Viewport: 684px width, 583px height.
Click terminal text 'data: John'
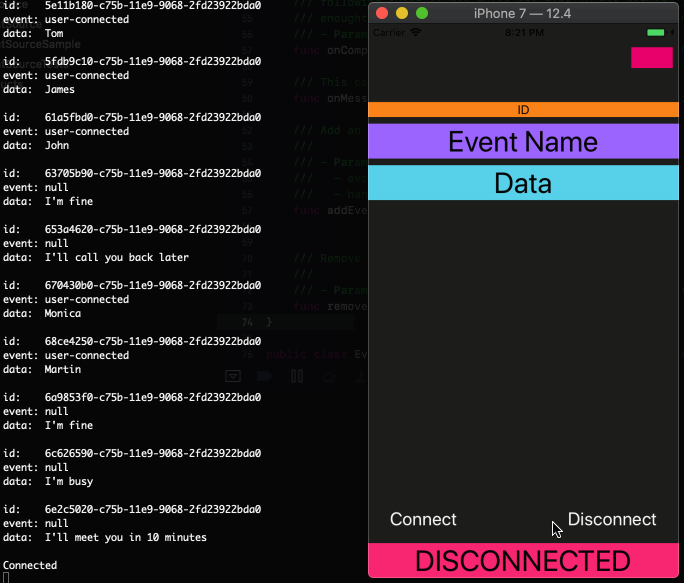[36, 145]
